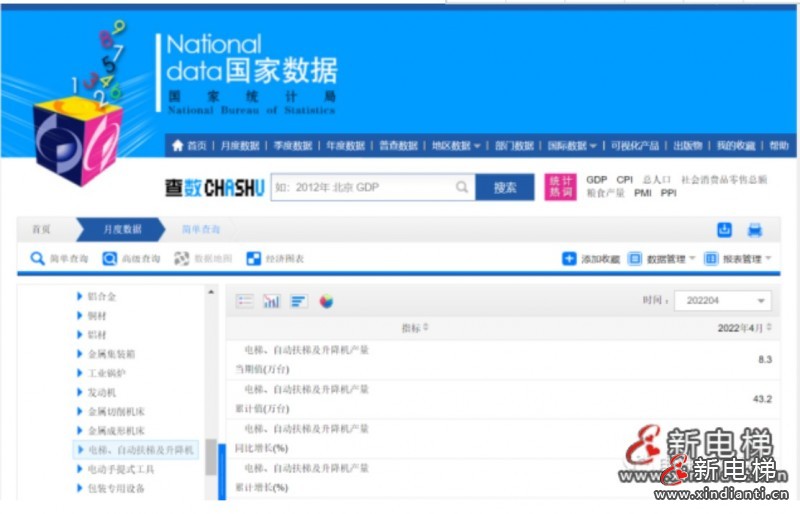Click the print icon
Viewport: 800px width, 514px height.
click(754, 229)
